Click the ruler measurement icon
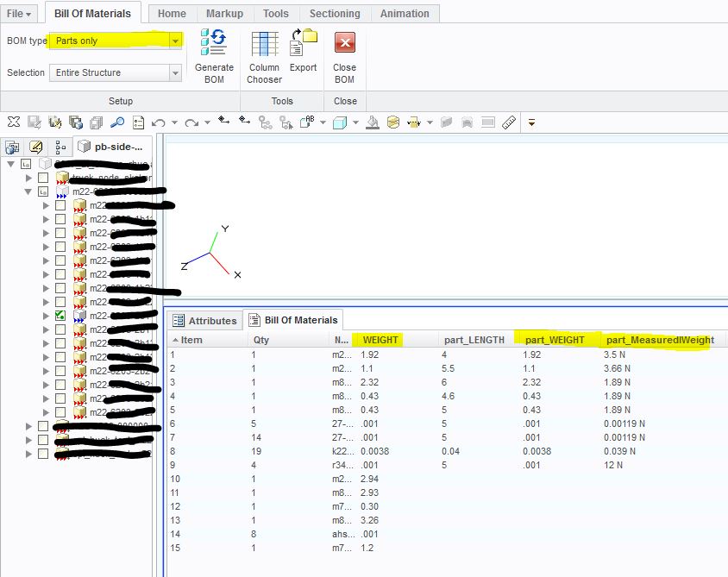 pyautogui.click(x=509, y=122)
